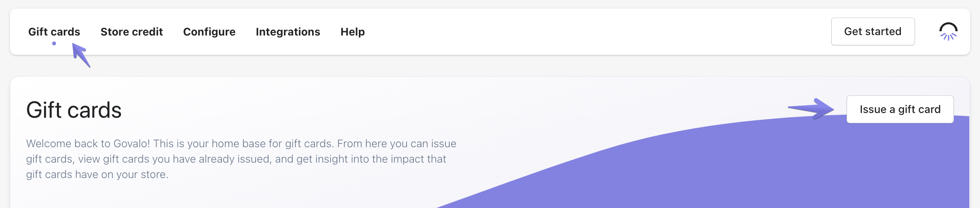Go to the Configure section
This screenshot has height=208, width=980.
coord(209,32)
